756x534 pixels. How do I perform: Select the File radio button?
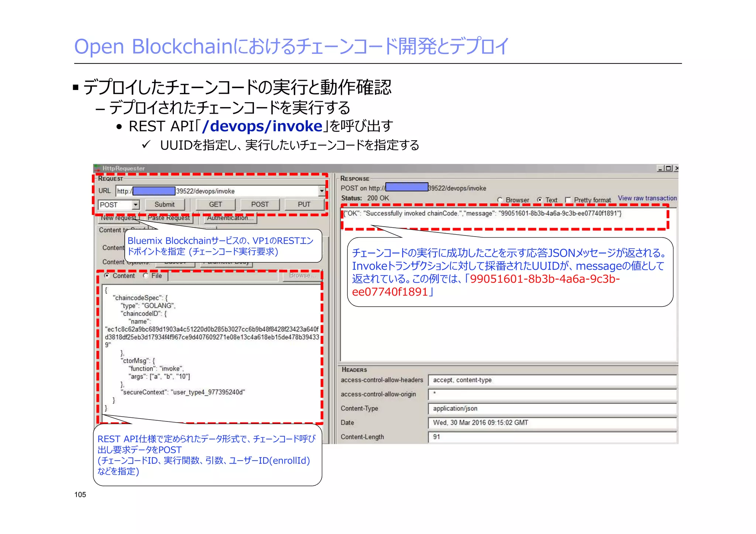(x=146, y=276)
